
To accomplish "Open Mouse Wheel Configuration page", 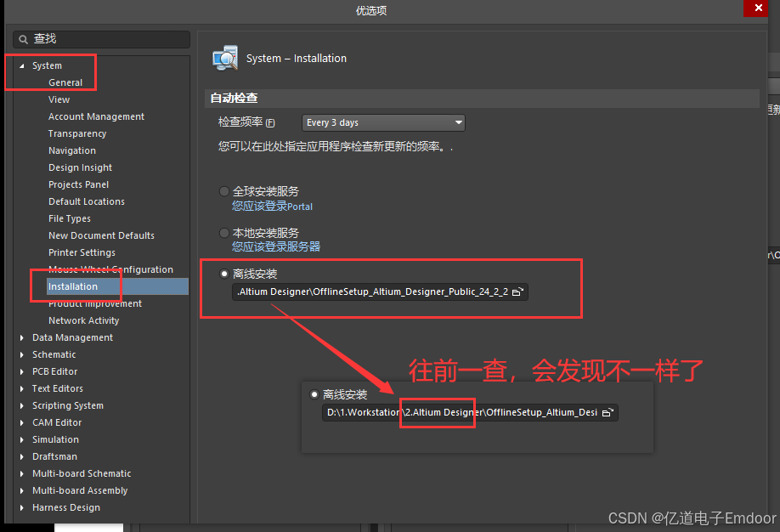I will click(110, 269).
